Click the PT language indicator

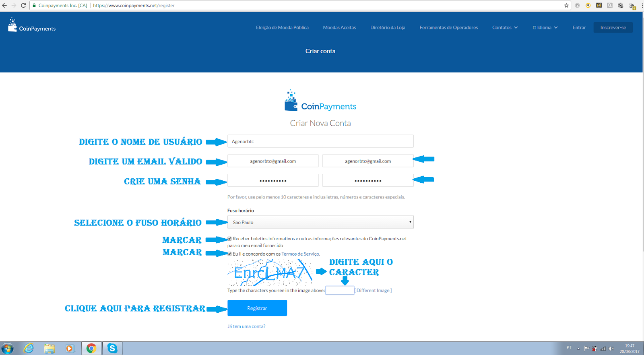[569, 347]
